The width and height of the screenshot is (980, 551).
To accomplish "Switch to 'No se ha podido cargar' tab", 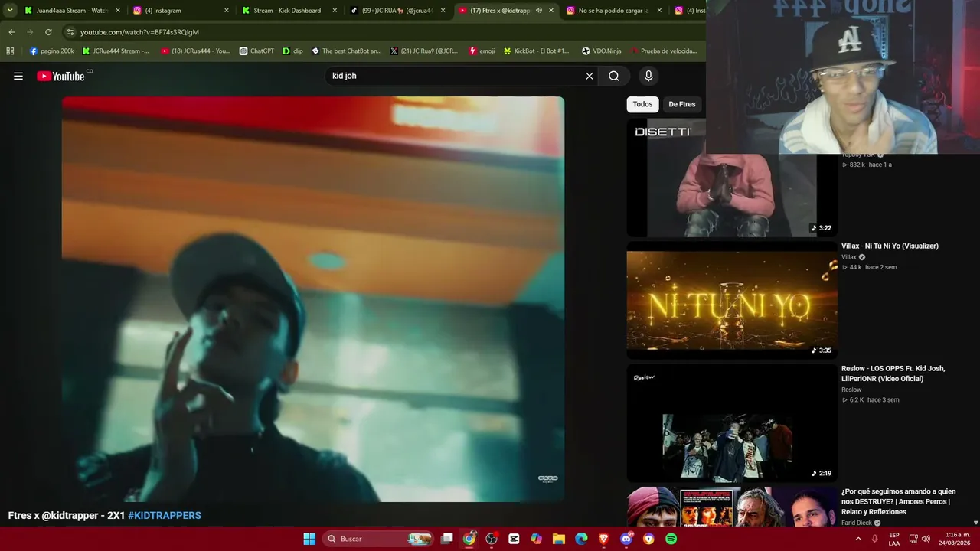I will (609, 11).
